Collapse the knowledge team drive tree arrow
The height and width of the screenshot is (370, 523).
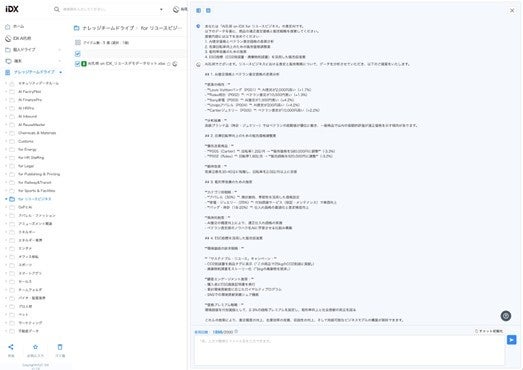click(x=60, y=72)
